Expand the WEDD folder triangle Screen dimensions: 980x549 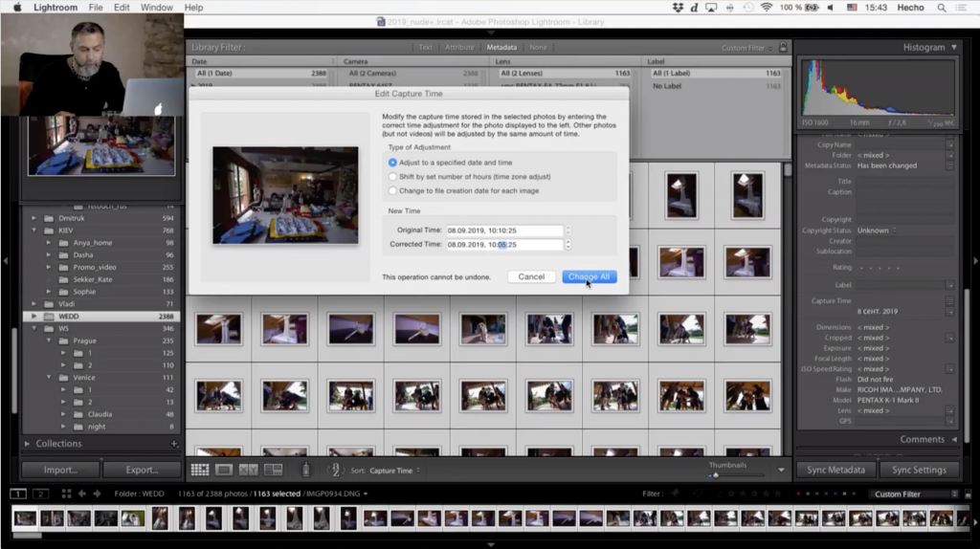(x=33, y=317)
